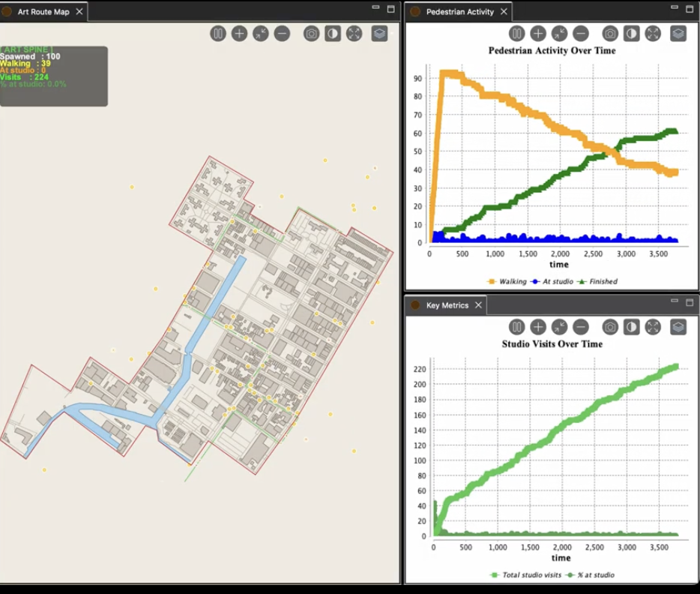Click the Pedestrian Activity Over Time title
The width and height of the screenshot is (700, 594).
[x=552, y=50]
